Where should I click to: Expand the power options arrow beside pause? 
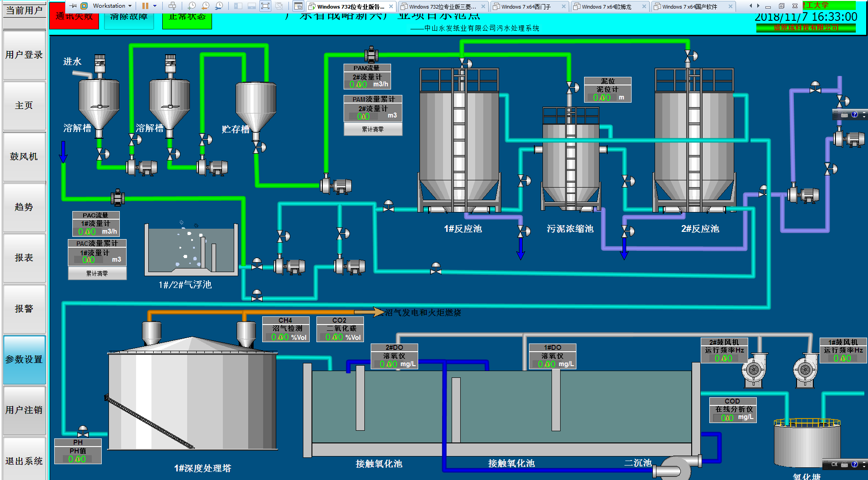click(155, 6)
